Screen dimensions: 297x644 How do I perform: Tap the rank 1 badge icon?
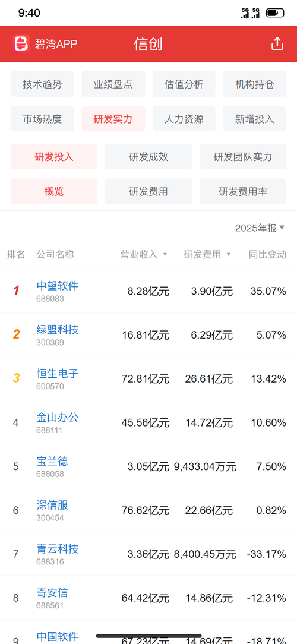tap(16, 291)
